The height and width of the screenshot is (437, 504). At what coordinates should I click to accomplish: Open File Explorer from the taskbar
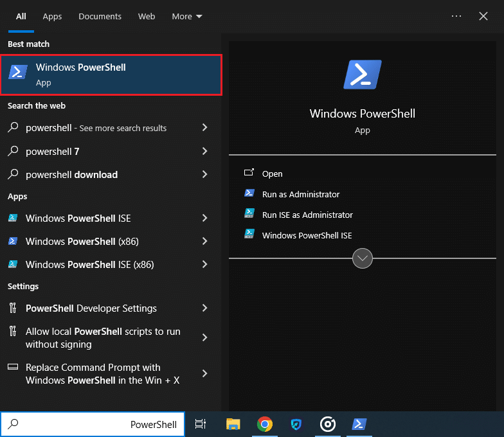233,424
